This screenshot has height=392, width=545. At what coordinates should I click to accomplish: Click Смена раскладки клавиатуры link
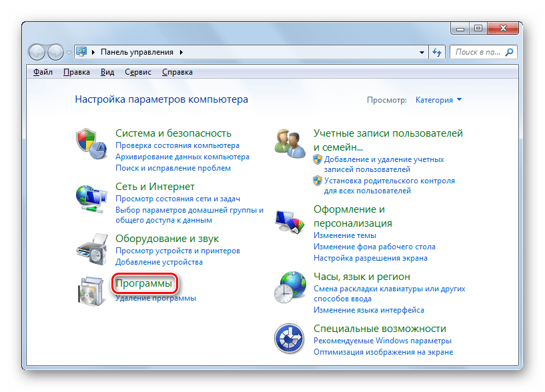click(390, 293)
